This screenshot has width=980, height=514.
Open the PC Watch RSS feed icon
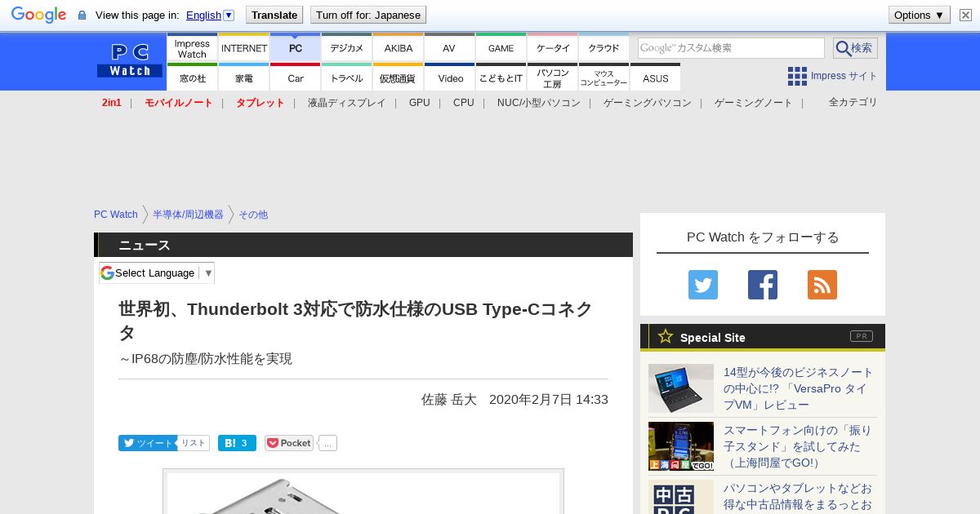(x=822, y=285)
